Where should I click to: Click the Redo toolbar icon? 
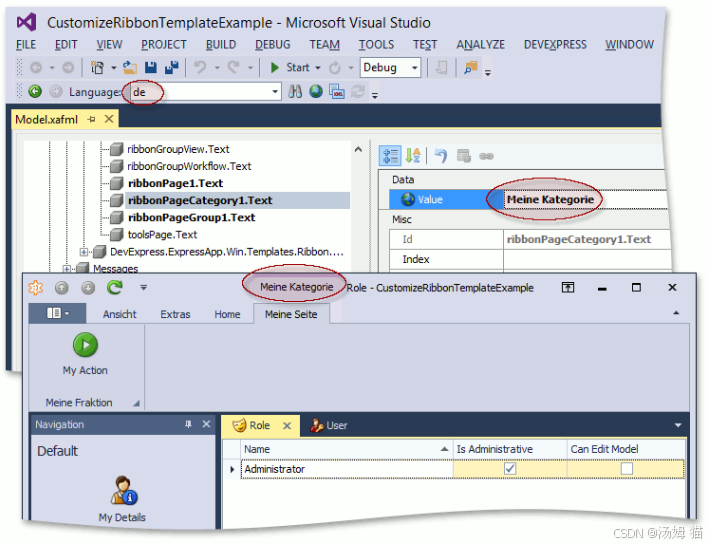(233, 68)
